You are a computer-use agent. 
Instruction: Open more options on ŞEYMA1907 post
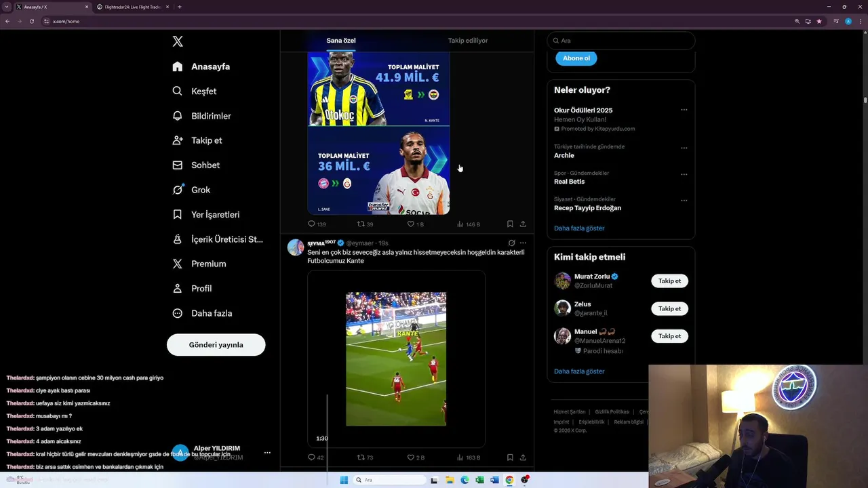pyautogui.click(x=523, y=243)
